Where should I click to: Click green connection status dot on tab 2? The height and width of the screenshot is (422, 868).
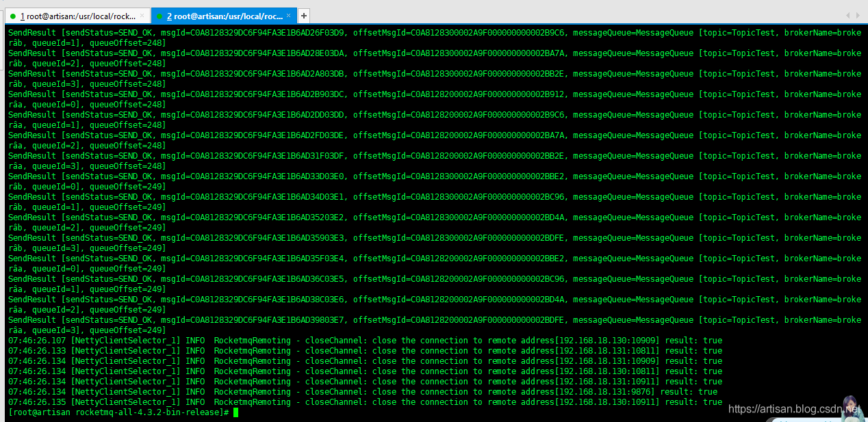pyautogui.click(x=159, y=16)
